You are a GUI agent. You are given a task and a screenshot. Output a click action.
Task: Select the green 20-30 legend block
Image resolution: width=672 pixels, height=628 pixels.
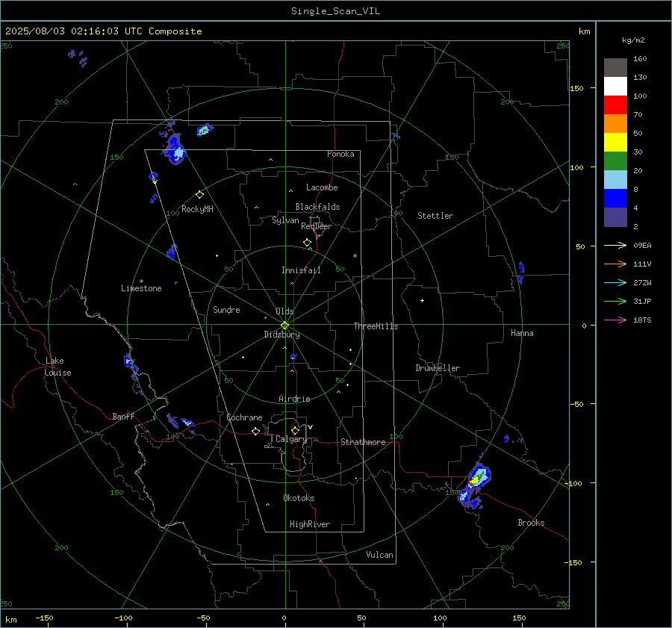point(615,161)
